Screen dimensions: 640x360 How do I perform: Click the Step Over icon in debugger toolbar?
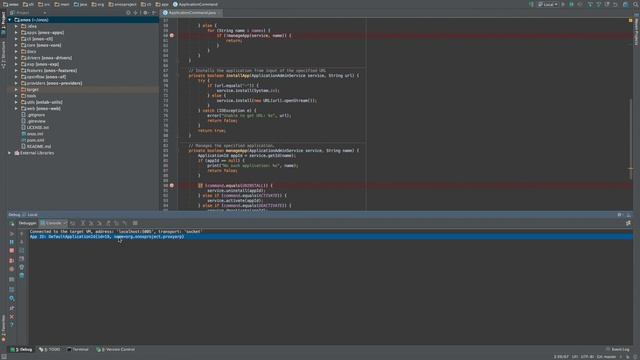82,223
